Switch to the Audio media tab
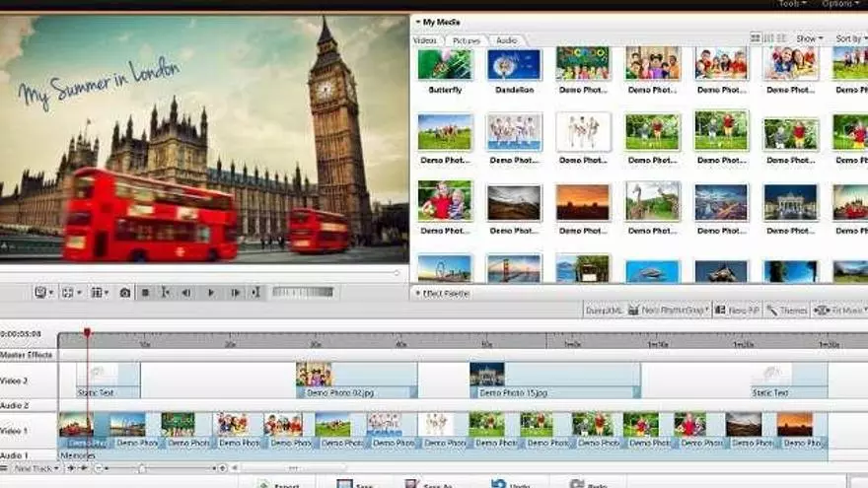The width and height of the screenshot is (868, 488). pos(506,40)
